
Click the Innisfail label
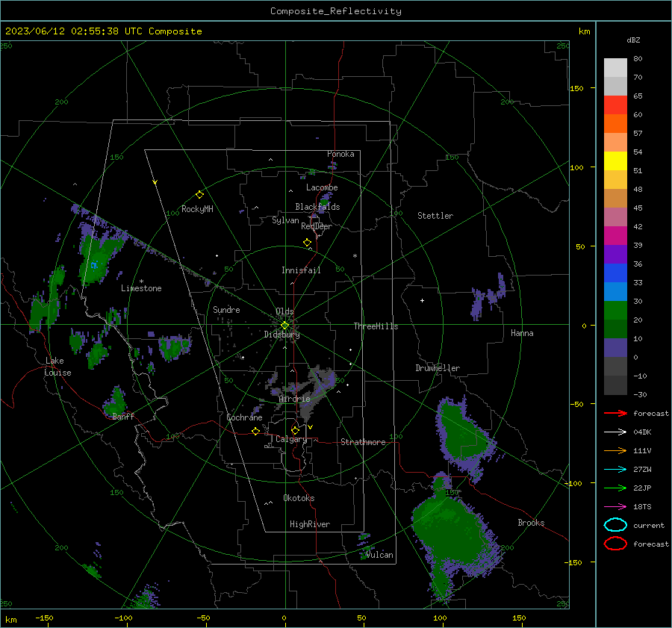pyautogui.click(x=301, y=270)
